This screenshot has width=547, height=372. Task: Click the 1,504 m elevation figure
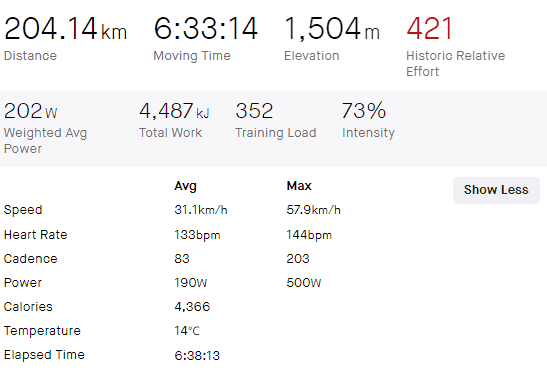tap(332, 29)
